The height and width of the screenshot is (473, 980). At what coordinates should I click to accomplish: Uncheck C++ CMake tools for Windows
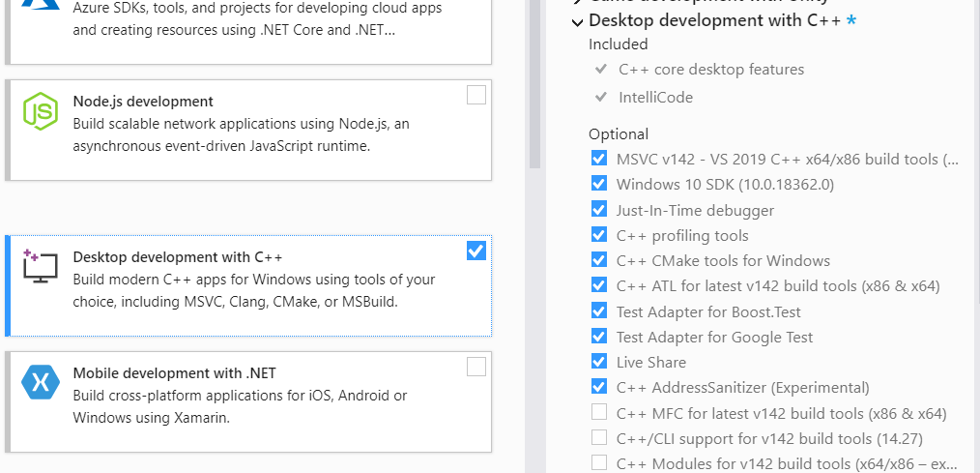(599, 259)
